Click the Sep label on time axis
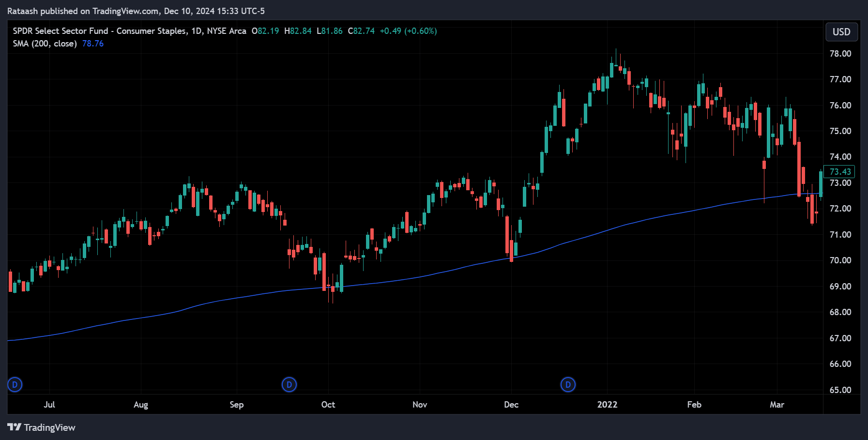 click(x=237, y=405)
